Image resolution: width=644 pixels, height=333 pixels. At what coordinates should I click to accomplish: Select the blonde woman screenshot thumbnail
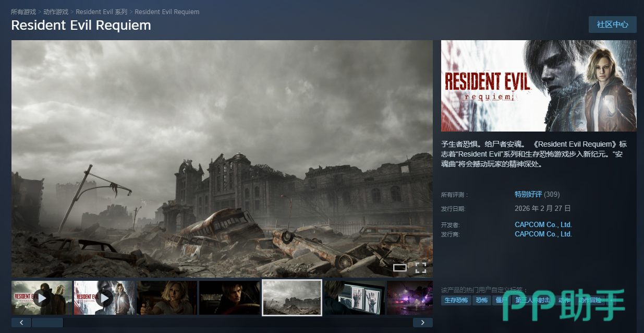167,298
